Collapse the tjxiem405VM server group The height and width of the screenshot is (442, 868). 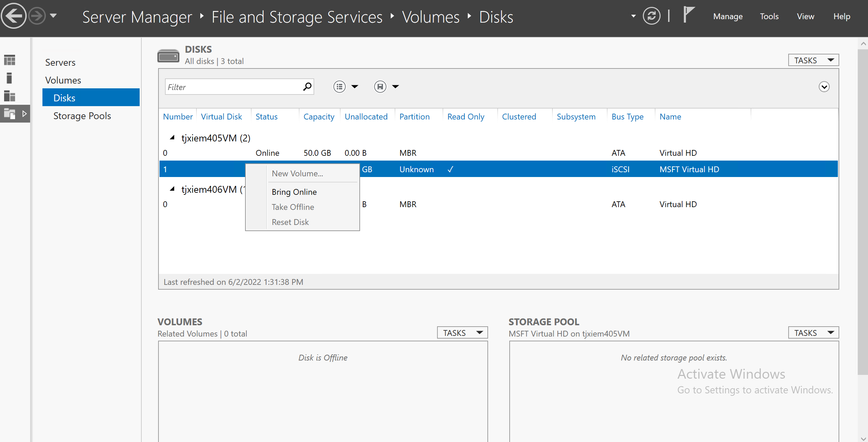point(173,138)
